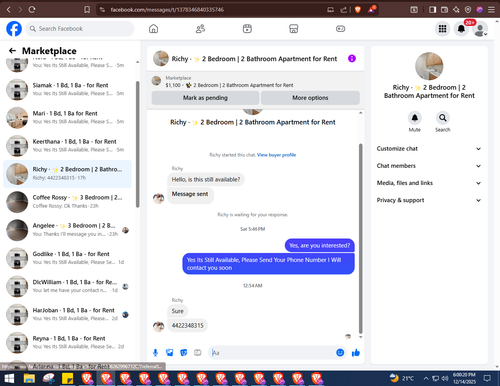Open Windows notification center icon
Screen dimensions: 500x386
(487, 378)
